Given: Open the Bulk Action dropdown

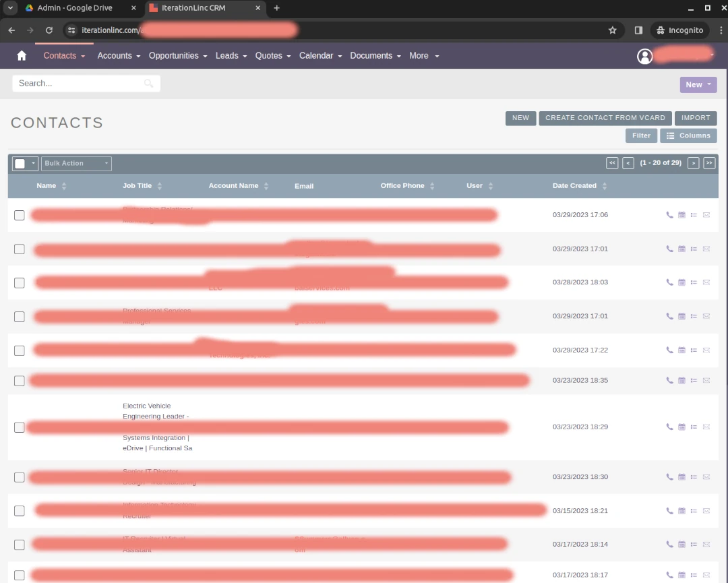Looking at the screenshot, I should [x=76, y=163].
